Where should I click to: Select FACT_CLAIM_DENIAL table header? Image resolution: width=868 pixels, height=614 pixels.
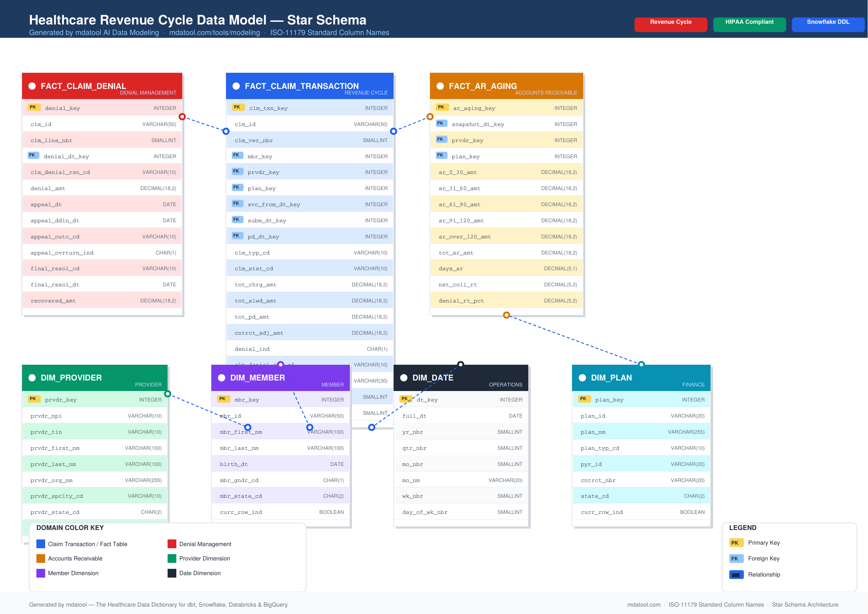click(102, 86)
